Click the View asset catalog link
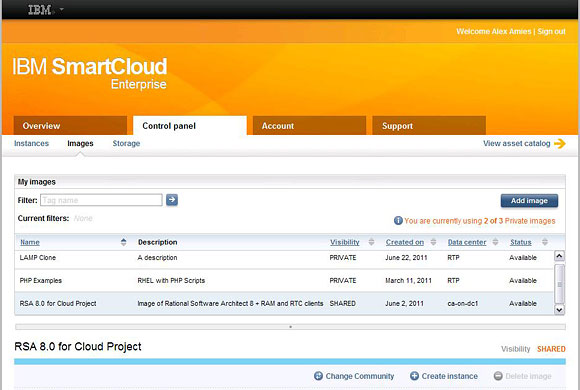The height and width of the screenshot is (390, 580). [516, 144]
